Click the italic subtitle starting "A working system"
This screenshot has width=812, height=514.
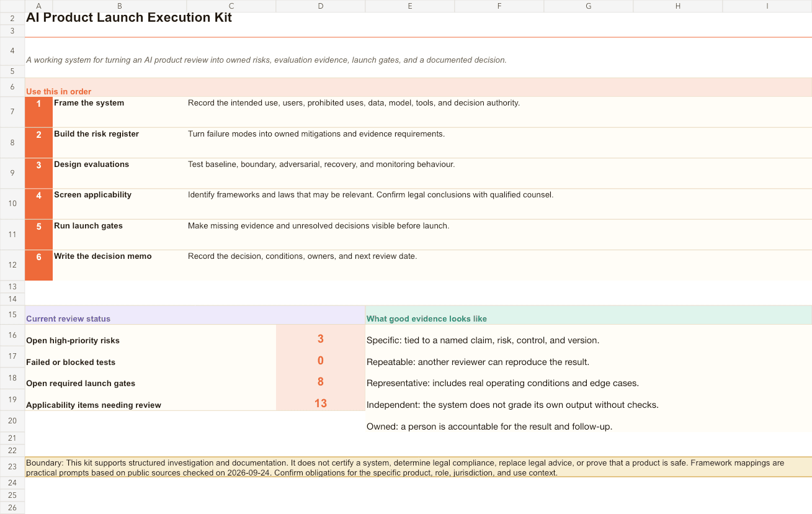click(x=266, y=60)
